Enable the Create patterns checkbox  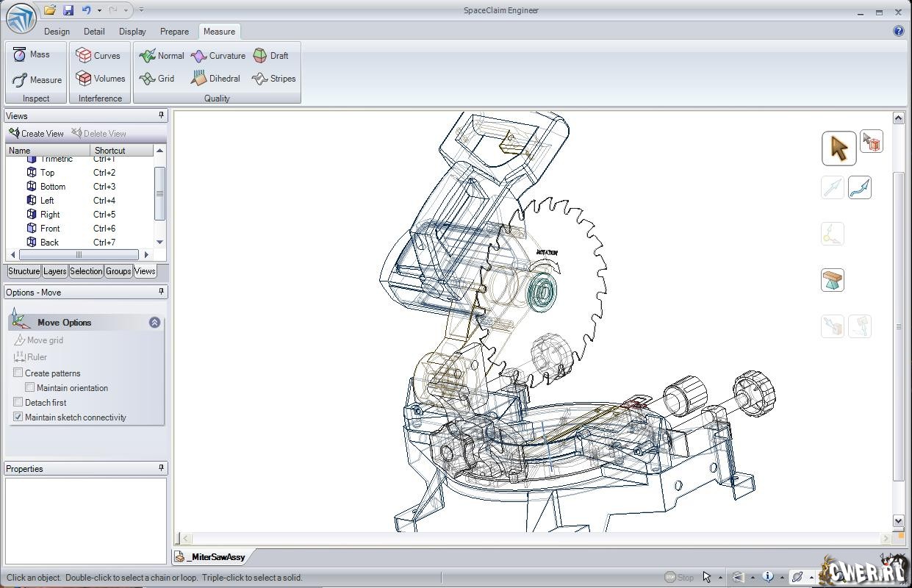click(x=18, y=373)
